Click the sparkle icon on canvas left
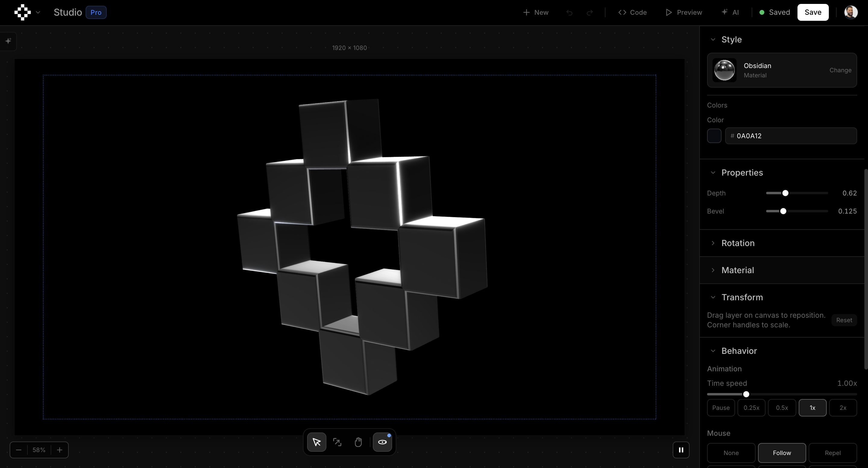This screenshot has width=868, height=468. pyautogui.click(x=8, y=41)
